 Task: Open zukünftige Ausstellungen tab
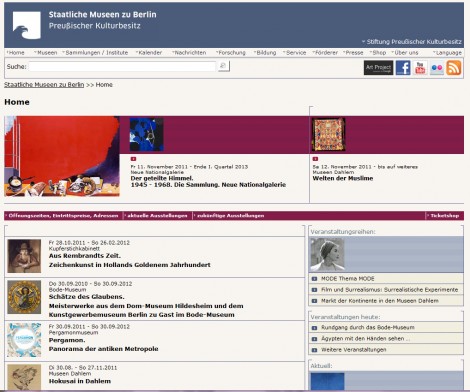(229, 216)
